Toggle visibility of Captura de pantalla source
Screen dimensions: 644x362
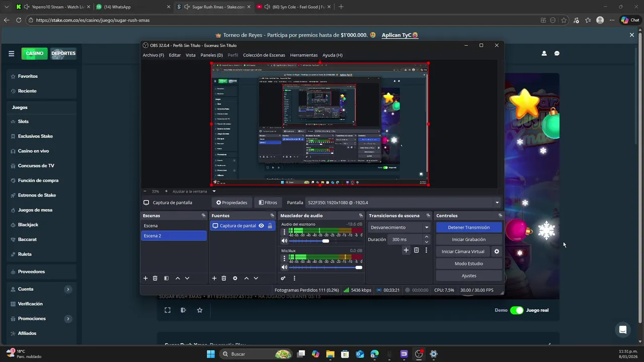pos(261,226)
